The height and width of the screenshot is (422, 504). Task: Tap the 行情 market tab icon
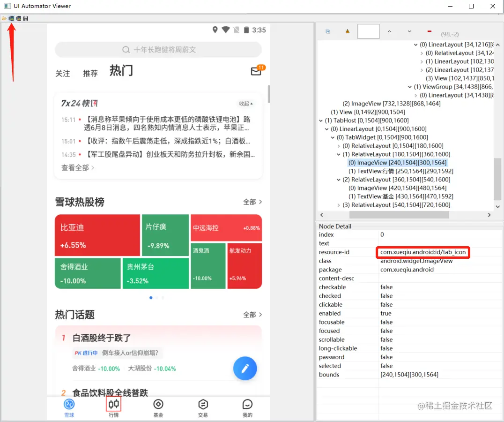114,404
